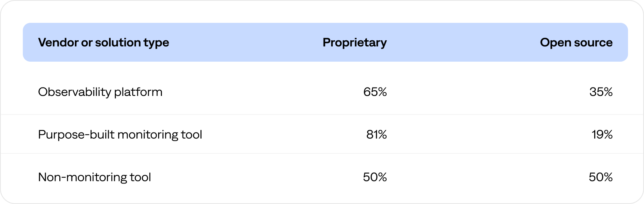Select the 19% Open source value

tap(602, 135)
